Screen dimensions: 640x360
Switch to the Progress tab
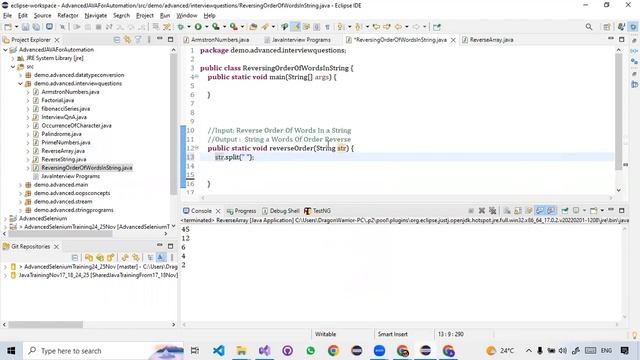[241, 211]
